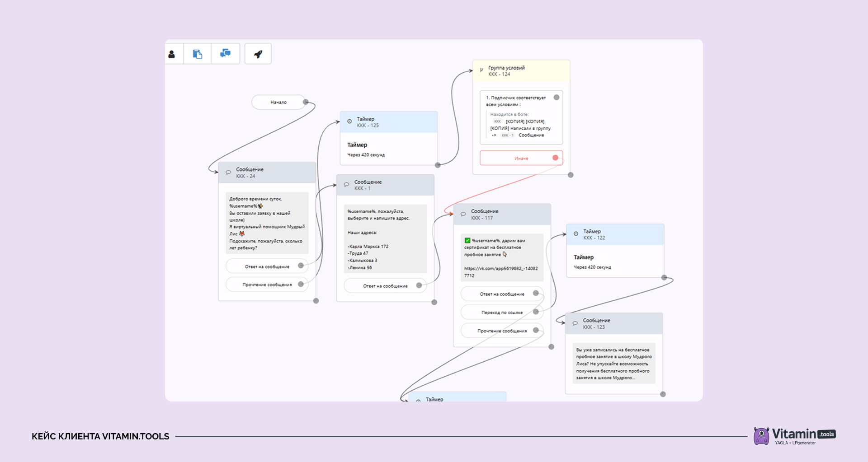Click the Иначе branch button
The image size is (868, 462).
pos(521,158)
